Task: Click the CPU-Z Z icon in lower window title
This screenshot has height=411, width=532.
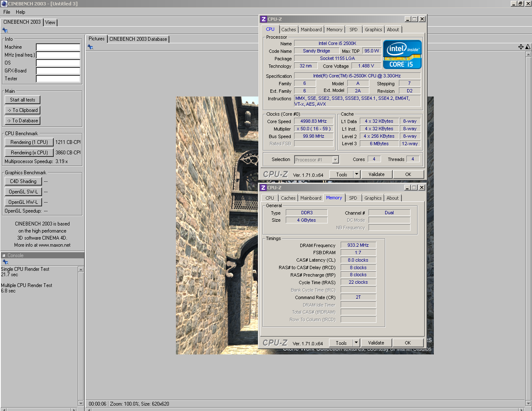Action: tap(263, 188)
